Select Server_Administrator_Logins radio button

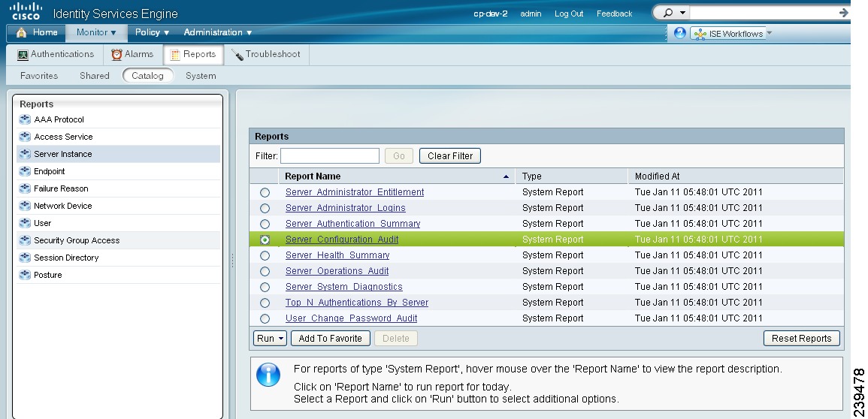[265, 209]
